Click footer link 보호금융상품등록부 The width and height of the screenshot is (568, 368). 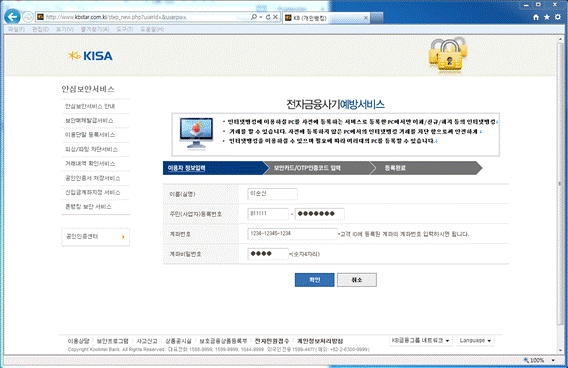[x=223, y=341]
